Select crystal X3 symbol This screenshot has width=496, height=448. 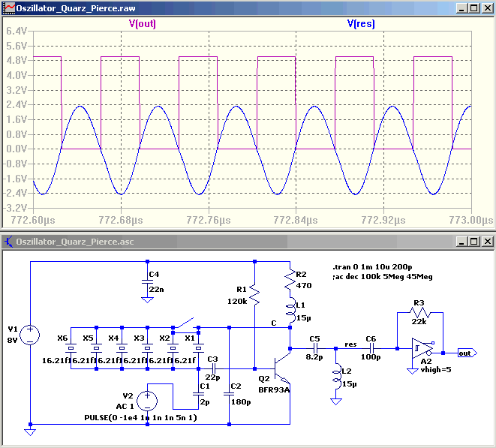point(147,348)
